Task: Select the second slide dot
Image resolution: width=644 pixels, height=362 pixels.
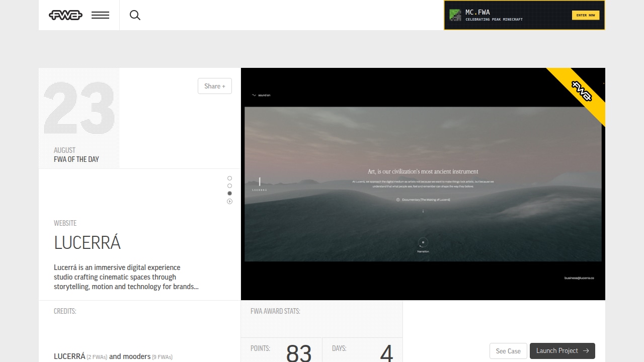Action: (229, 186)
